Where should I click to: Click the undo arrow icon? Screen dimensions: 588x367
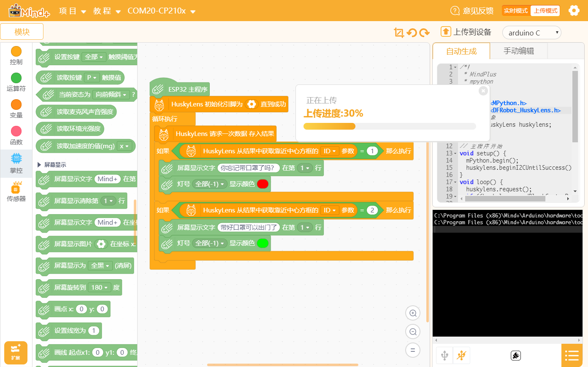coord(412,33)
